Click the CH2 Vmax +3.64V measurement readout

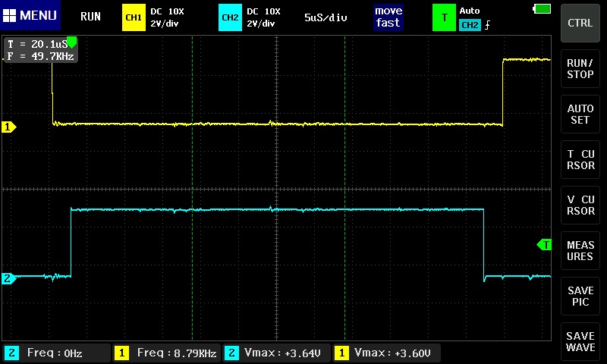pyautogui.click(x=276, y=353)
